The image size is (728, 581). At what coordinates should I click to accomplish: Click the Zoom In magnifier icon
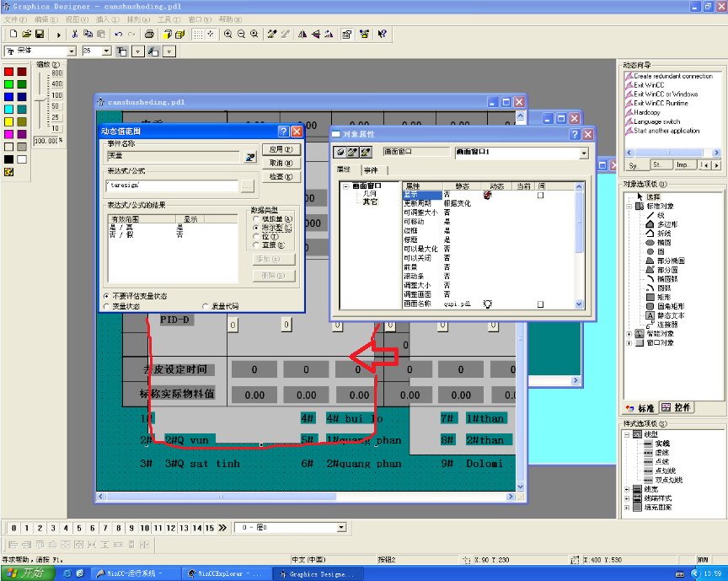tap(228, 35)
